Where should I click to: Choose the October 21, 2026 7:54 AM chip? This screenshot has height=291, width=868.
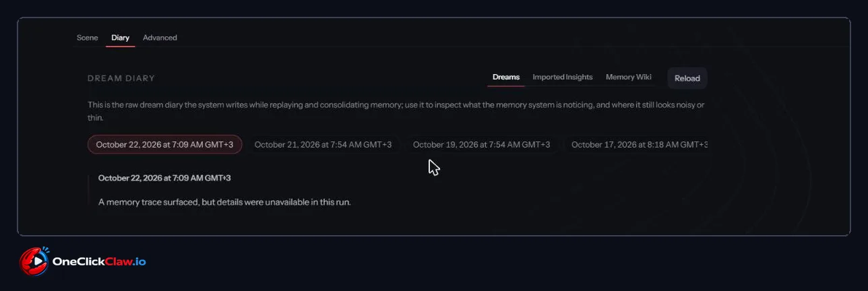323,144
